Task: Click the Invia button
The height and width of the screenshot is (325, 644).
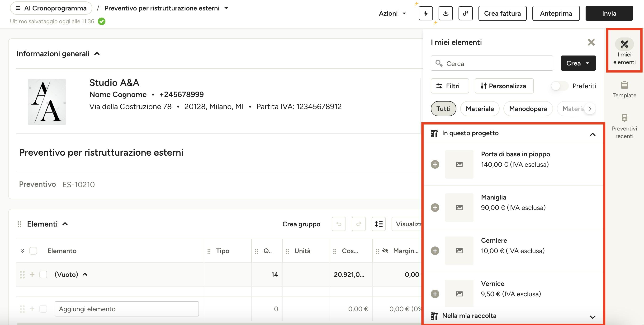Action: click(609, 13)
